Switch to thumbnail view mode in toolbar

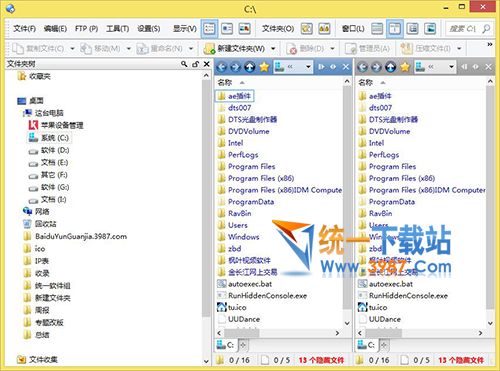244,29
